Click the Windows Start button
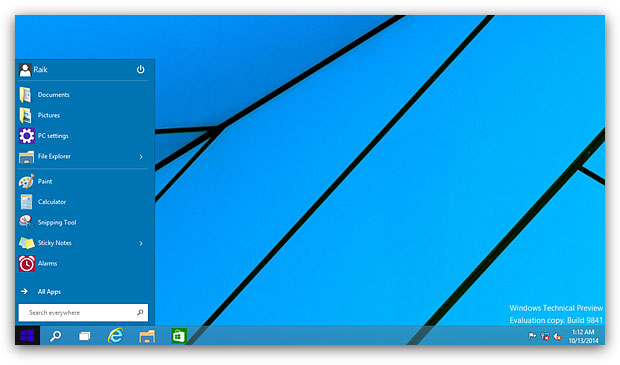620x365 pixels. click(x=27, y=336)
